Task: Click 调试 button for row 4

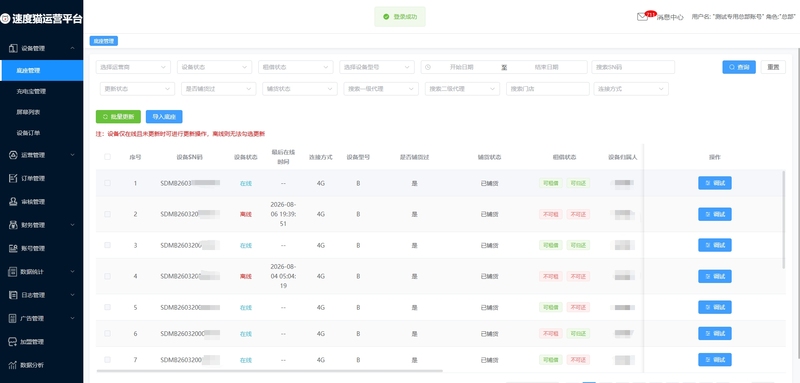Action: pyautogui.click(x=715, y=276)
